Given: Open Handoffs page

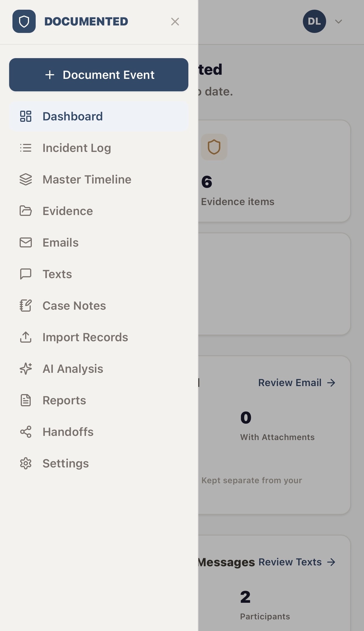Looking at the screenshot, I should click(99, 432).
